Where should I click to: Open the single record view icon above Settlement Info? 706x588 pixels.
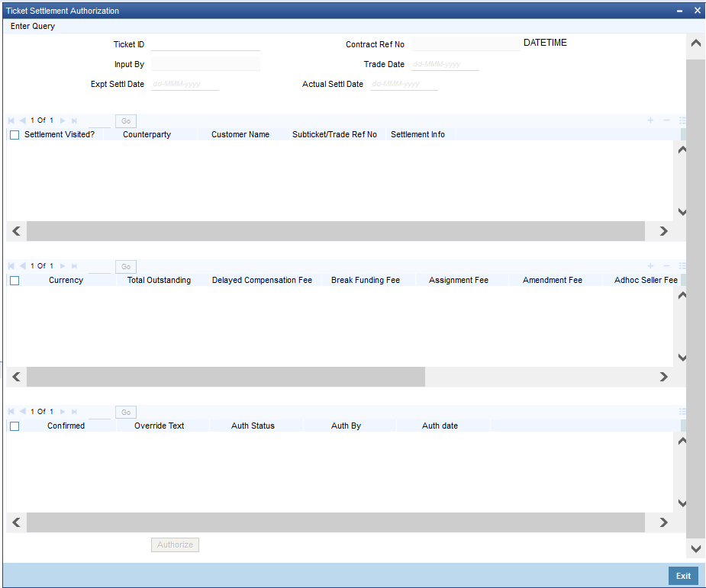(682, 120)
